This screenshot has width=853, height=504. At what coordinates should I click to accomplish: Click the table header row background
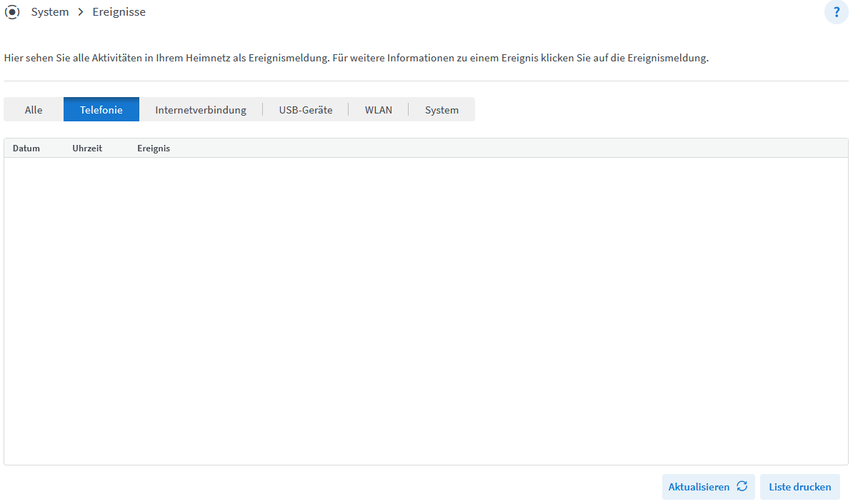[500, 148]
